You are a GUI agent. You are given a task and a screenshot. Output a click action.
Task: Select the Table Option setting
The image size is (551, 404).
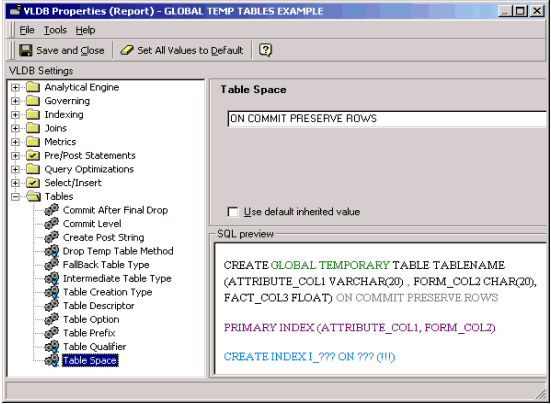[91, 319]
